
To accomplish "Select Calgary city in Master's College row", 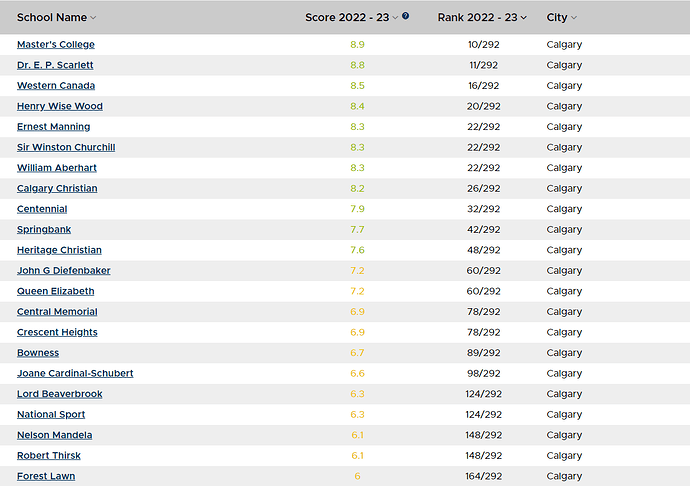I will [564, 44].
